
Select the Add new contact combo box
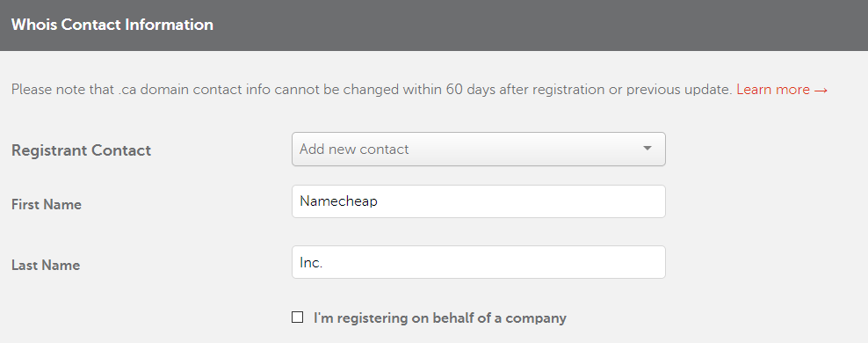478,149
